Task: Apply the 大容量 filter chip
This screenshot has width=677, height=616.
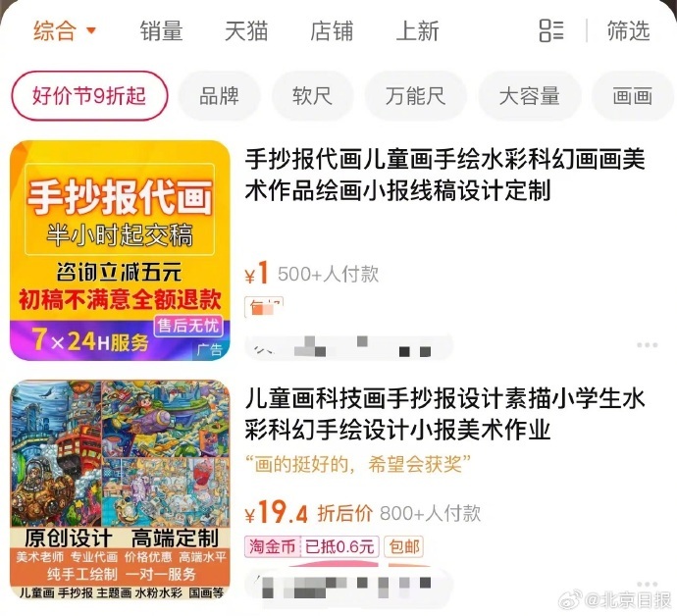Action: coord(530,96)
